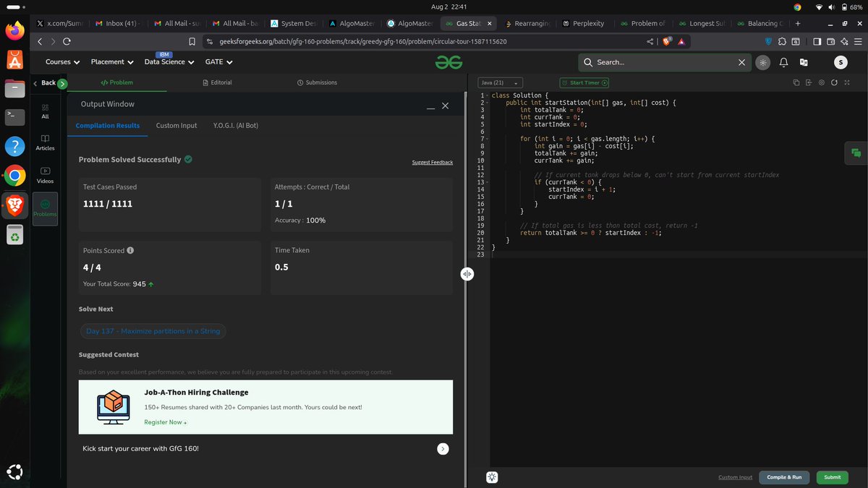The width and height of the screenshot is (868, 488).
Task: Click Register Now link
Action: tap(165, 422)
